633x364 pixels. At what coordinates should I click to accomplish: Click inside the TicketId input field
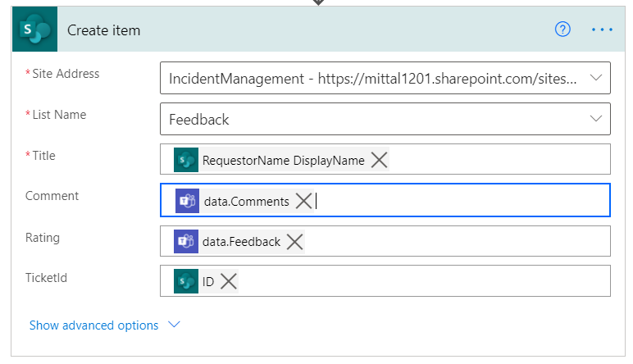tap(418, 282)
